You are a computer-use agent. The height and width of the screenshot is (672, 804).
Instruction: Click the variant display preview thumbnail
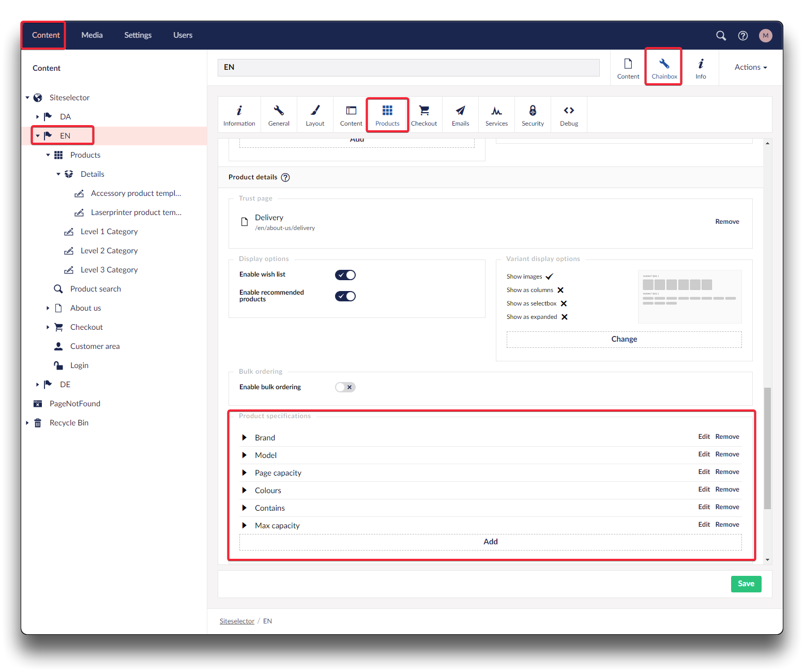point(690,296)
